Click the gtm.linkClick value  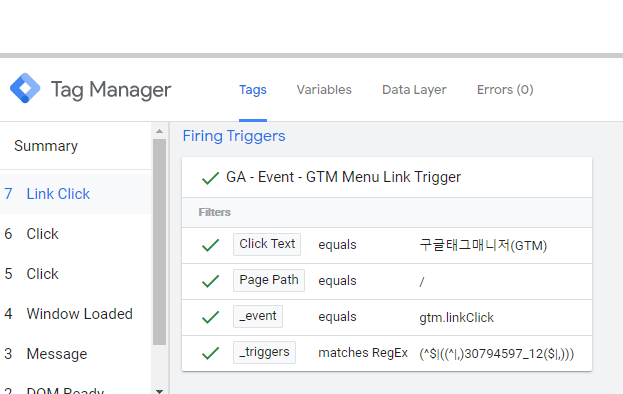click(x=457, y=317)
